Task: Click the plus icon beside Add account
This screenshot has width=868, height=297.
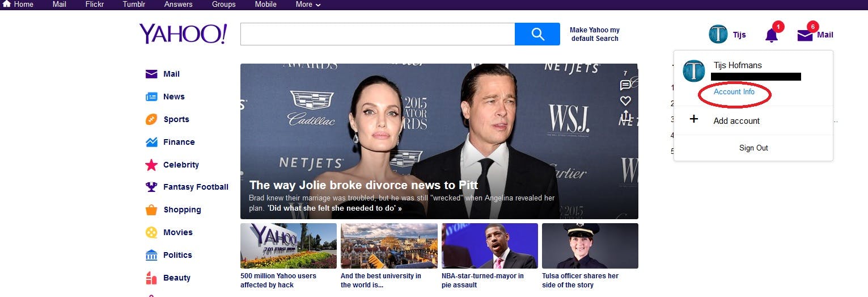Action: point(693,120)
